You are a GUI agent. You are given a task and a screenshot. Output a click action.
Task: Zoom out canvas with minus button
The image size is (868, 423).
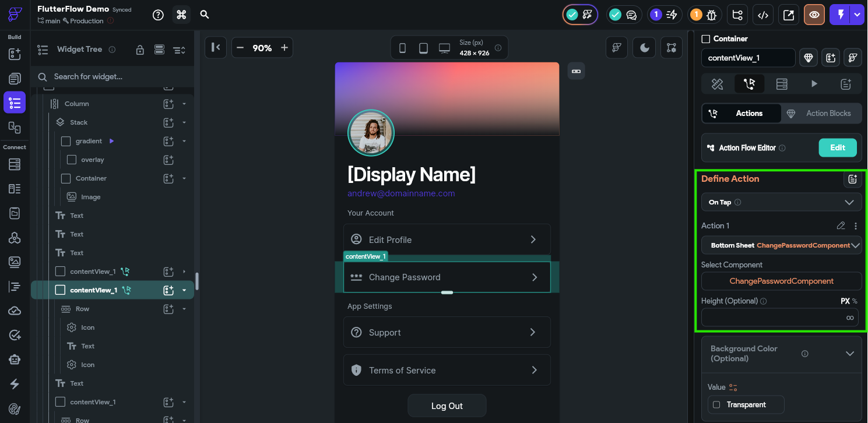pyautogui.click(x=240, y=48)
